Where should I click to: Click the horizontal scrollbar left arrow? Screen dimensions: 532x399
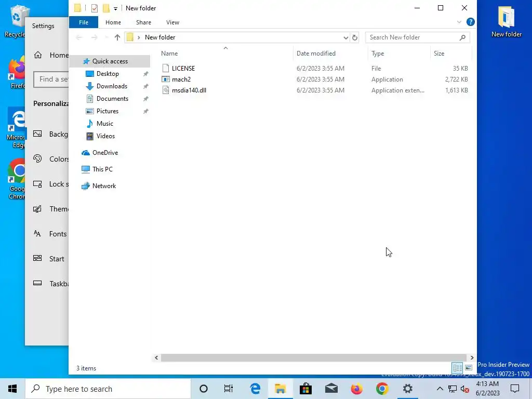(x=156, y=357)
